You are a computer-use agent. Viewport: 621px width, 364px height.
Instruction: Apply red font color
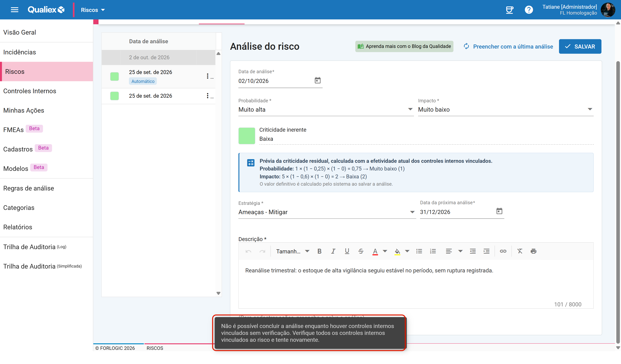click(x=375, y=251)
